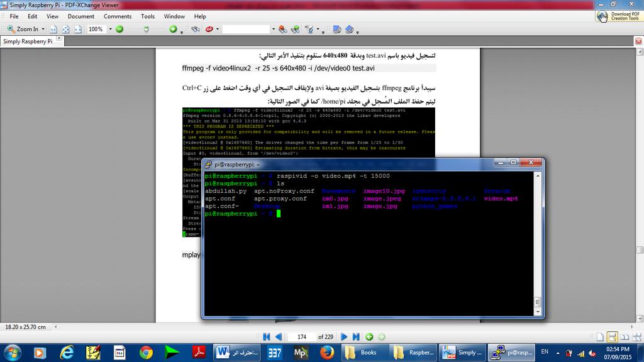Open the File menu
The image size is (644, 362).
pyautogui.click(x=14, y=16)
